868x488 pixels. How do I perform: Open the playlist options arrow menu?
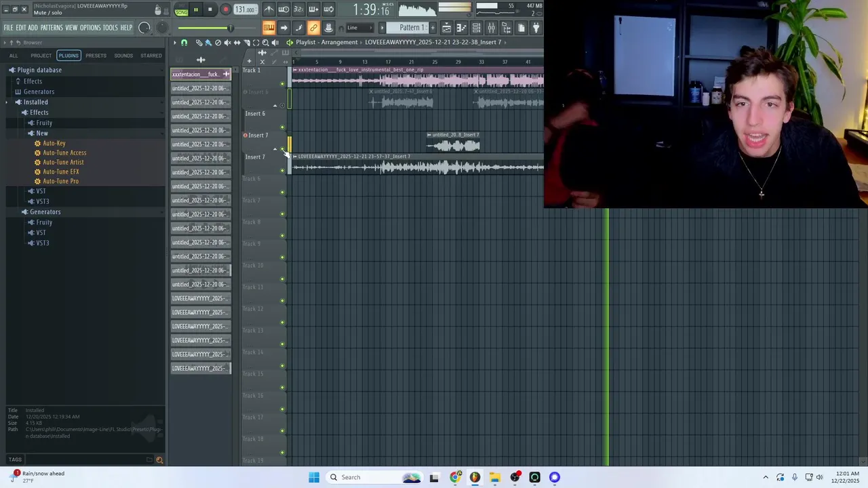[174, 43]
